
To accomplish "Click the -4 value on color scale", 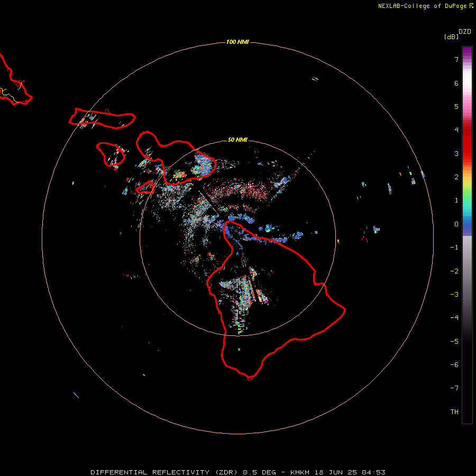I will click(454, 318).
